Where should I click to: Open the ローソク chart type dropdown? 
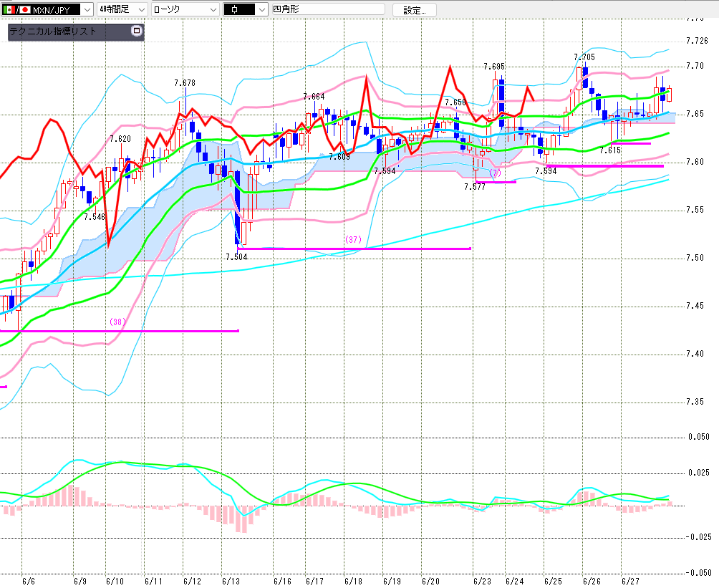point(185,9)
